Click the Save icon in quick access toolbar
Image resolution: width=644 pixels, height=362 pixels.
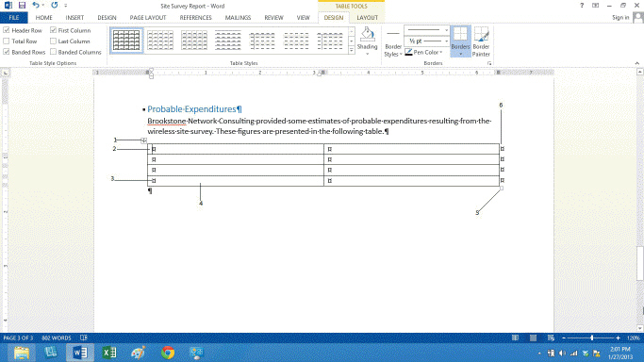click(22, 6)
